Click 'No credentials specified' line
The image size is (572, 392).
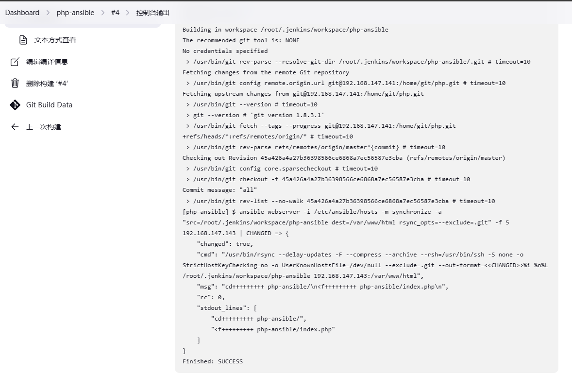point(225,51)
